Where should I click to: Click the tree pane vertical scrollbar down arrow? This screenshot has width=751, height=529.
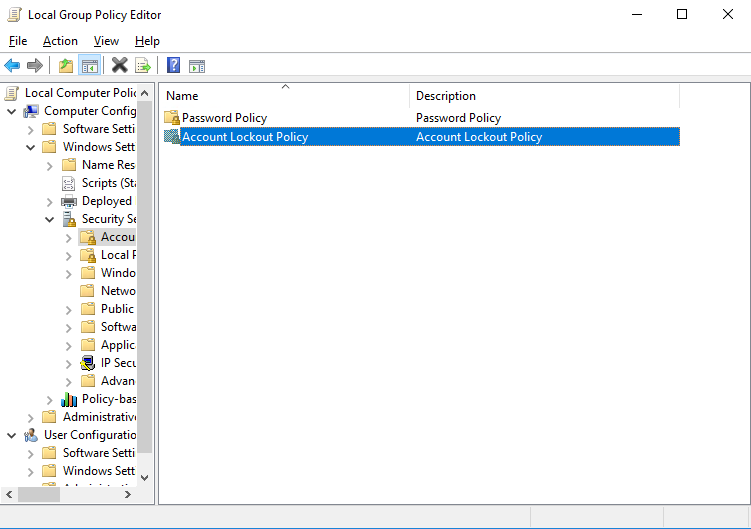[x=145, y=476]
